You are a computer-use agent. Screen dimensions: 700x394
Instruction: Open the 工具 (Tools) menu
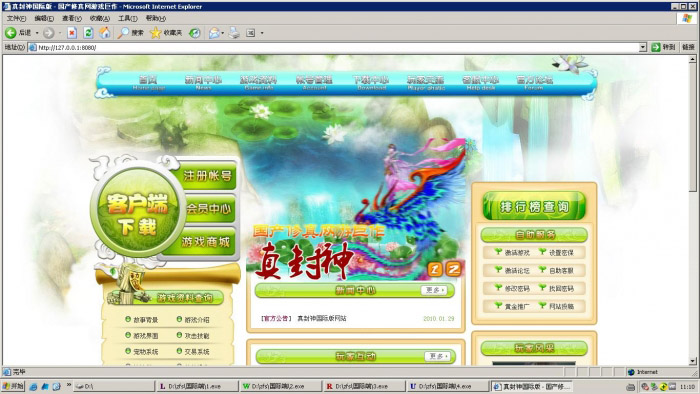coord(127,18)
